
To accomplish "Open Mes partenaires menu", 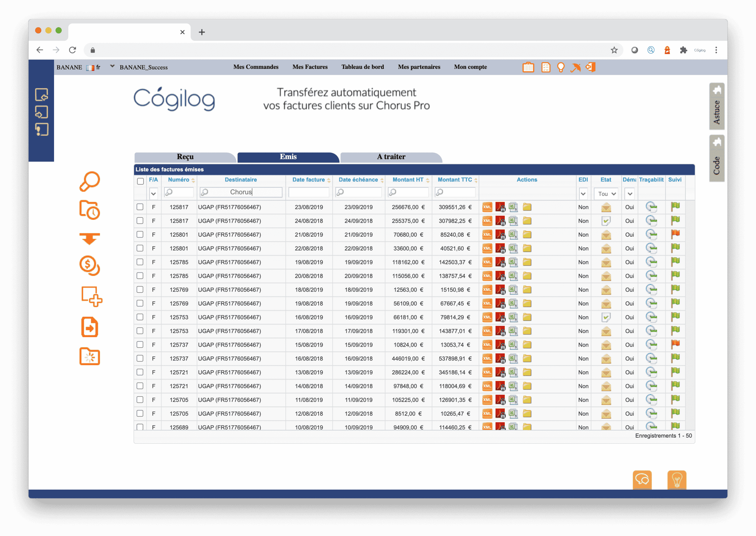I will click(419, 67).
